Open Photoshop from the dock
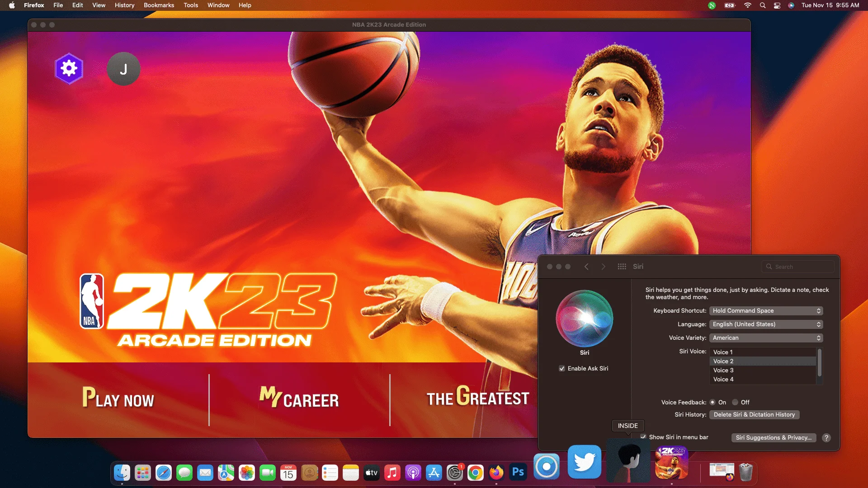This screenshot has width=868, height=488. coord(518,472)
